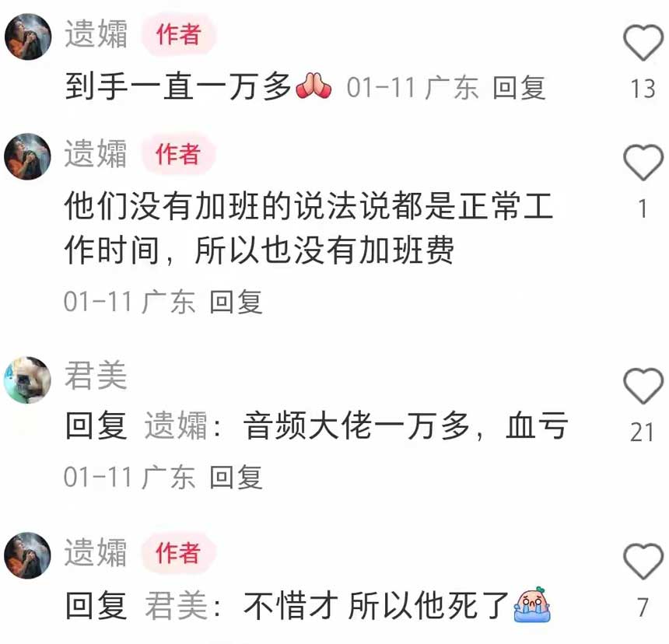
Task: Open 遗孀's avatar on the first comment
Action: [28, 37]
